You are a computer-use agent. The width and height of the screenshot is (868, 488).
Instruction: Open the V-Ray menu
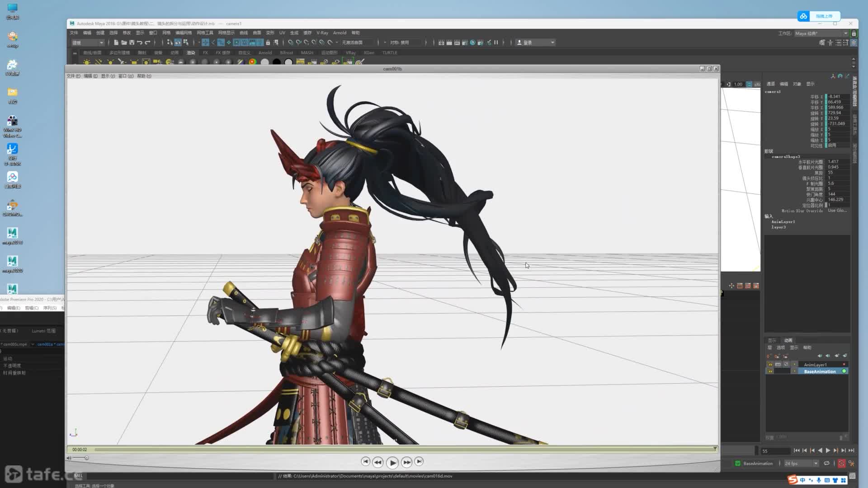click(322, 33)
